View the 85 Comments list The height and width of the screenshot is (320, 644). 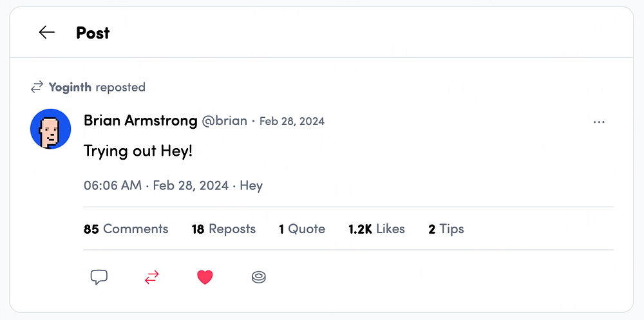126,229
